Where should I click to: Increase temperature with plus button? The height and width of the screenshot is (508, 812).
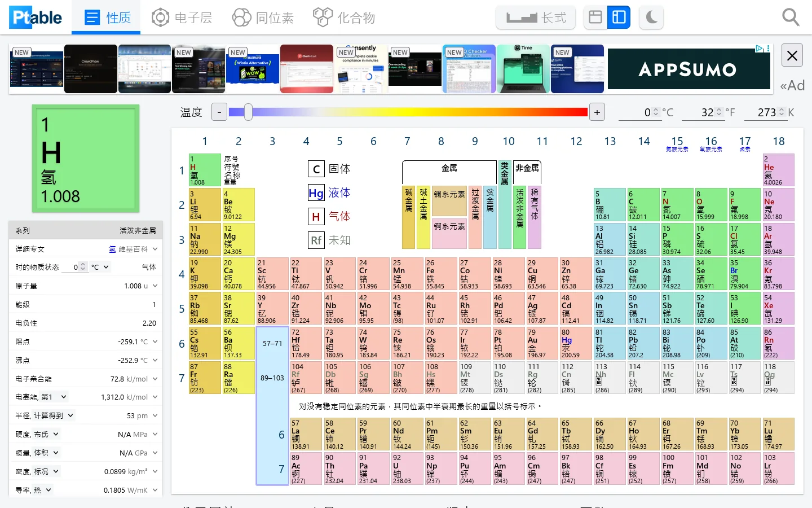597,112
